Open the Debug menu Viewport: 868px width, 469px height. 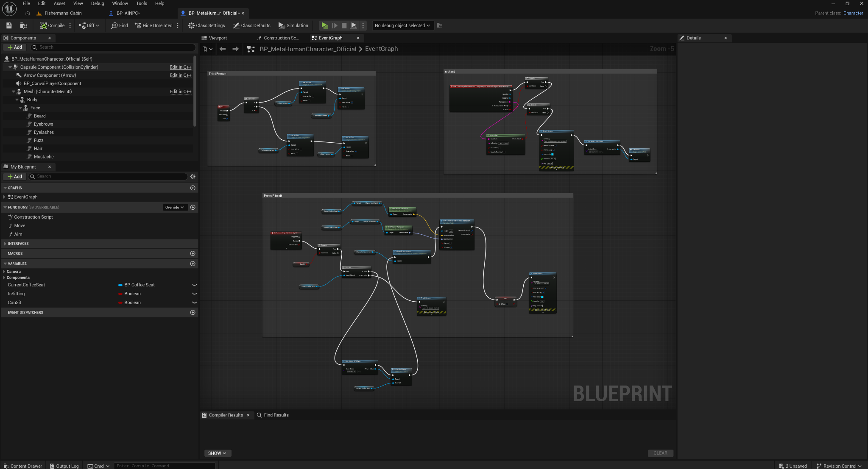(x=98, y=3)
